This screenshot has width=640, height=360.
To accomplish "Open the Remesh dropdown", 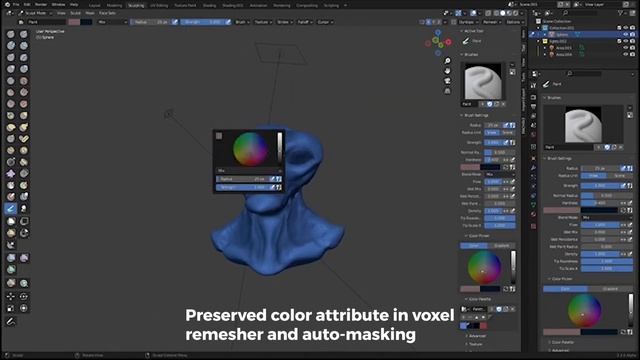I will click(x=491, y=22).
